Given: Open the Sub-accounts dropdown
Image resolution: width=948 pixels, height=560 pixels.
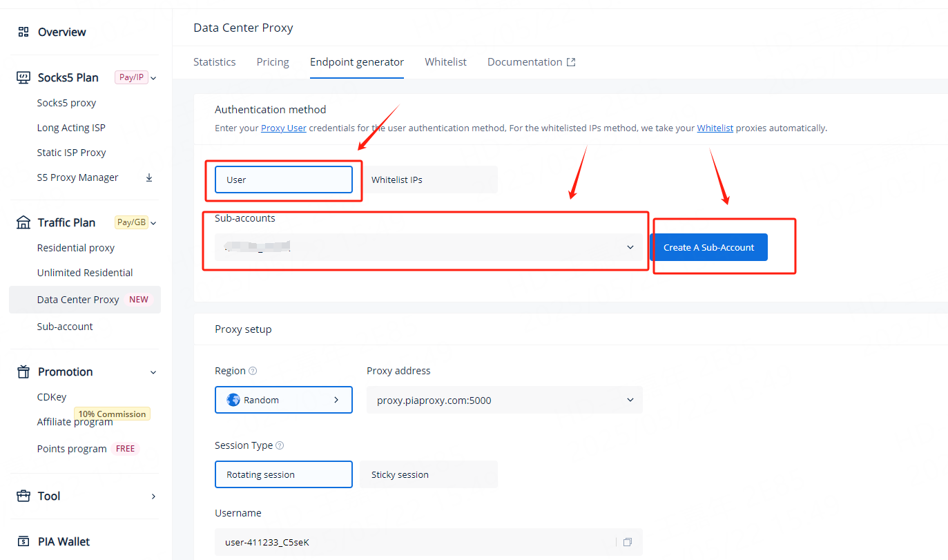Looking at the screenshot, I should click(428, 247).
